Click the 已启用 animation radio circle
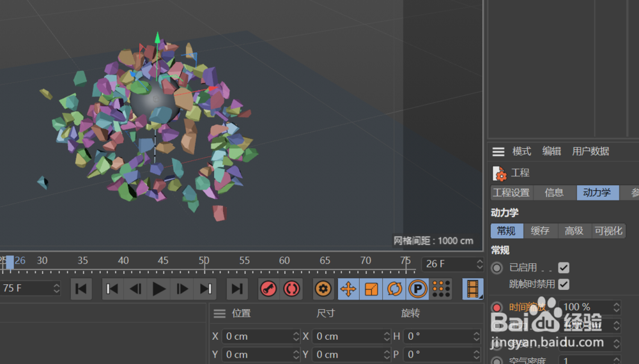639x364 pixels. click(497, 268)
